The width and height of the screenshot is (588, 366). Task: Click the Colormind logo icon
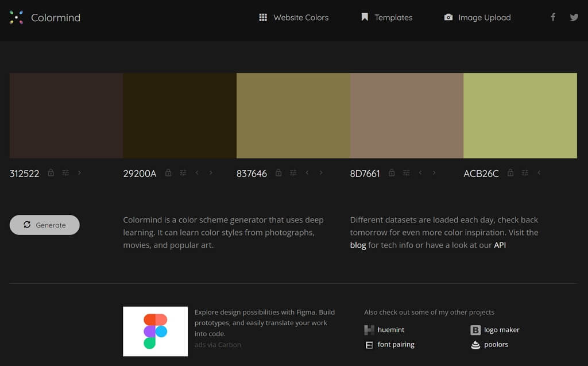17,17
